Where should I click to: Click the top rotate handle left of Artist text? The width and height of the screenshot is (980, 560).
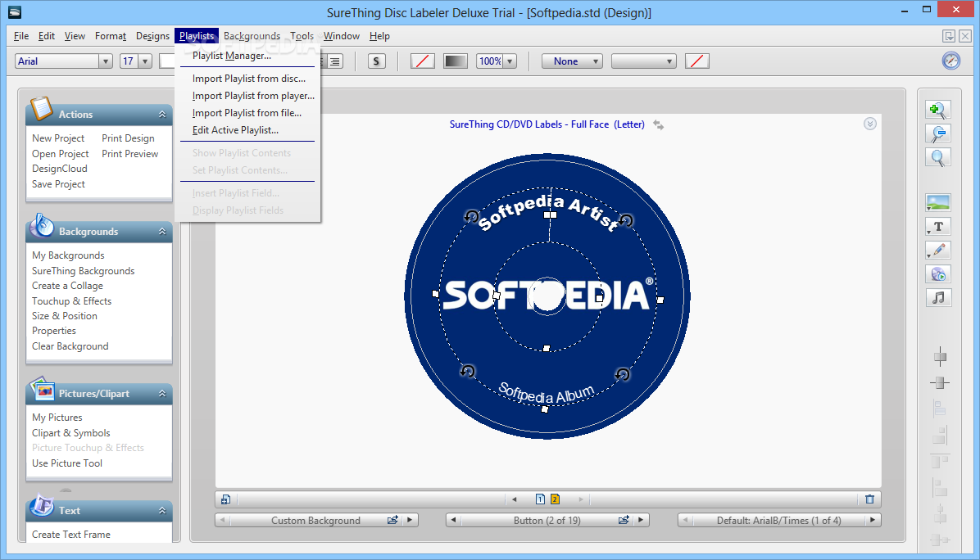[x=471, y=217]
